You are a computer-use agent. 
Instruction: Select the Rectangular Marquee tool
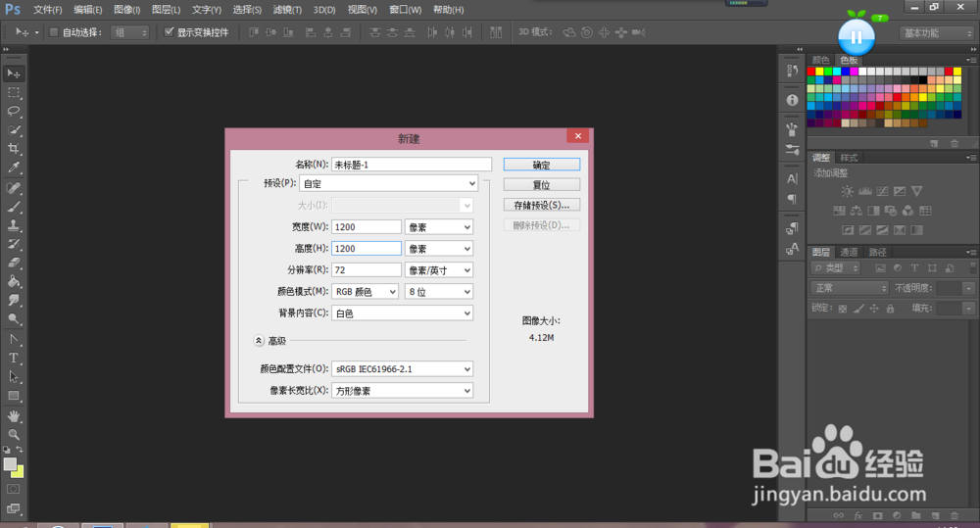[14, 92]
